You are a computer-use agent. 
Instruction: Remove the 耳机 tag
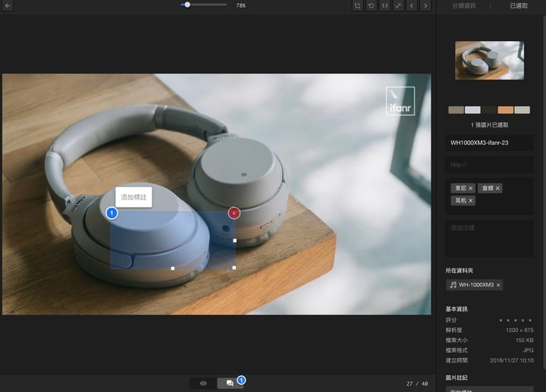pyautogui.click(x=471, y=200)
